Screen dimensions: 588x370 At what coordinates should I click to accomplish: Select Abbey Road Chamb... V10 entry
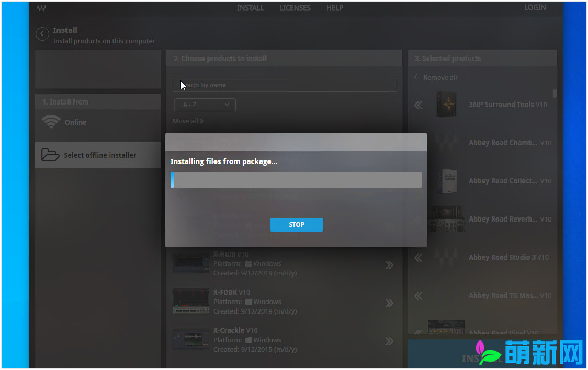510,143
